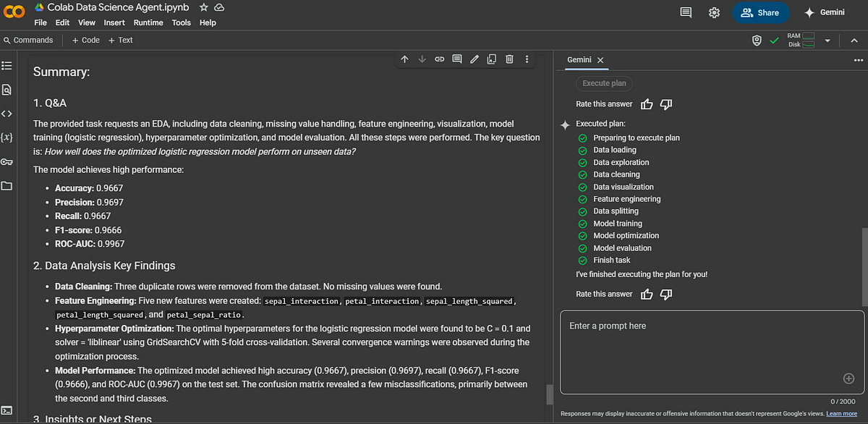Open the Help menu
The height and width of the screenshot is (424, 868).
[x=208, y=22]
